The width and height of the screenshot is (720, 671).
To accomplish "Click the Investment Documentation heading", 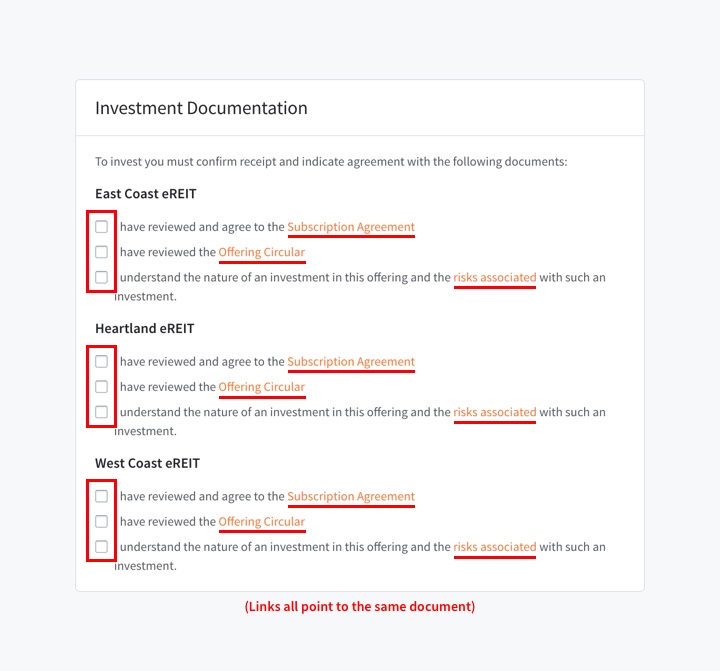I will click(x=201, y=108).
